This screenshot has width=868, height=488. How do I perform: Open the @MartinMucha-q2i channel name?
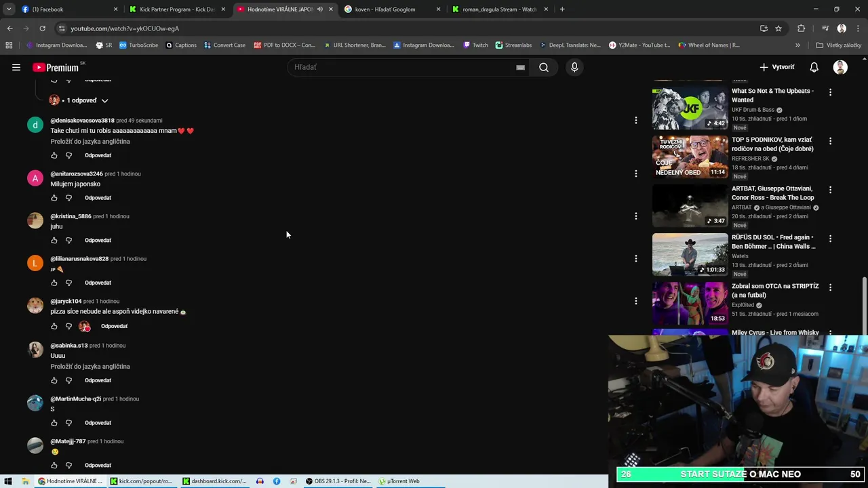[76, 399]
